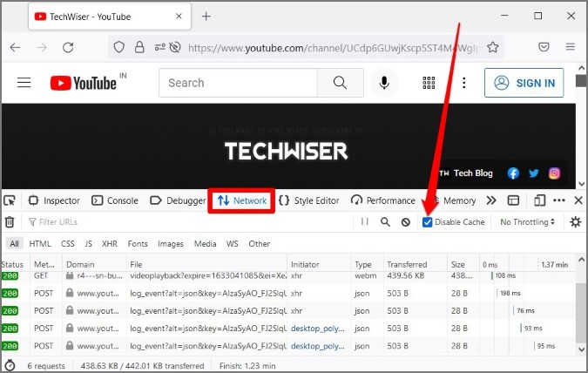Viewport: 588px width, 373px height.
Task: Click the YouTube search magnifier button
Action: 340,83
